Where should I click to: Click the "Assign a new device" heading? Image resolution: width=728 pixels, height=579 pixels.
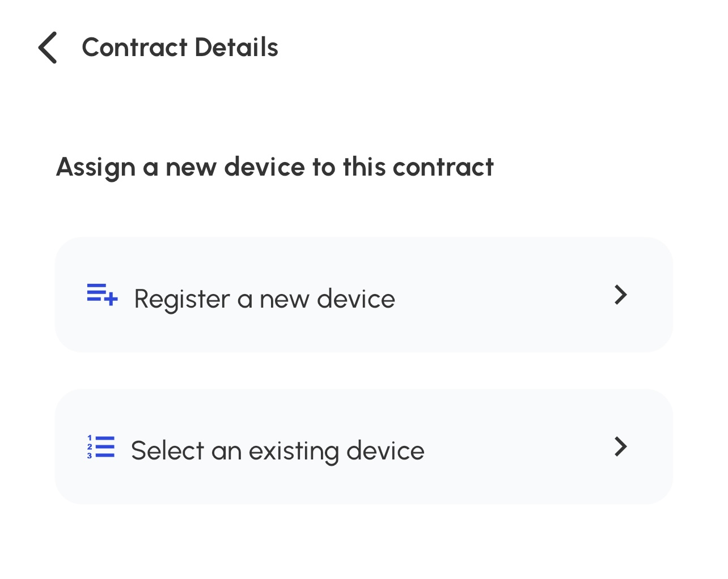(275, 167)
